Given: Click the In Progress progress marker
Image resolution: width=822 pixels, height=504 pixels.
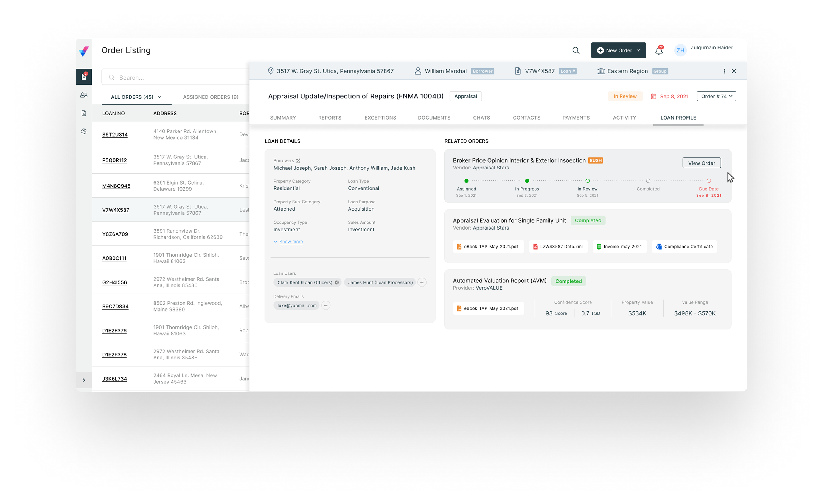Looking at the screenshot, I should point(527,181).
